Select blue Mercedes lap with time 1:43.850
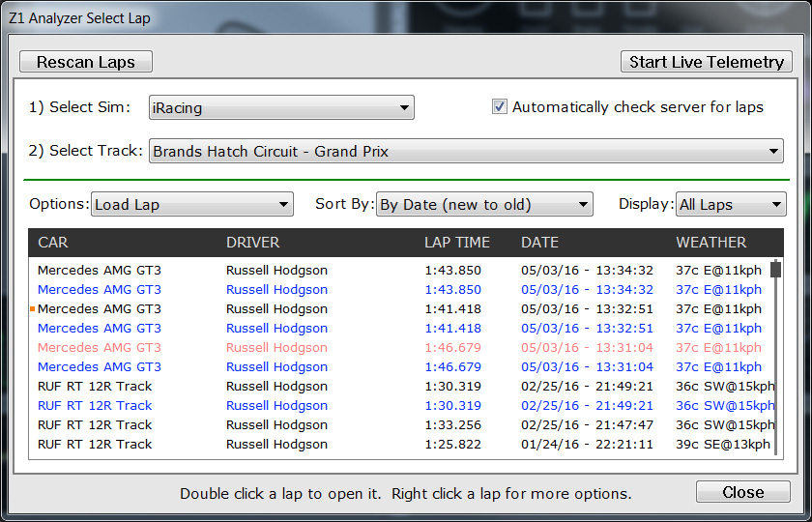Screen dimensions: 812x522 [x=401, y=289]
